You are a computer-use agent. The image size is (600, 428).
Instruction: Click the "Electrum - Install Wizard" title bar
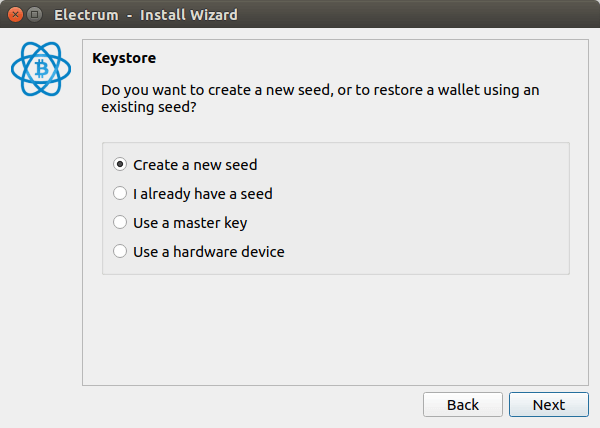click(300, 15)
